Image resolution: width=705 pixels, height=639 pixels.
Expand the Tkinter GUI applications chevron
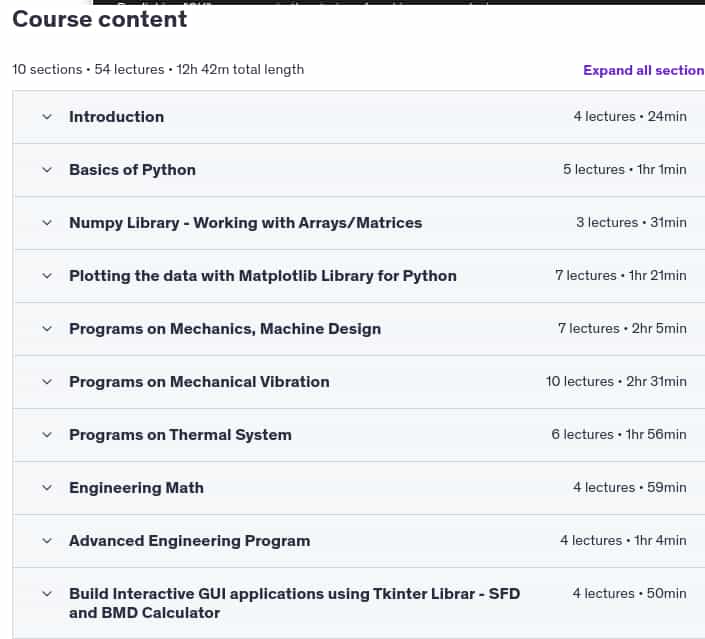click(47, 594)
